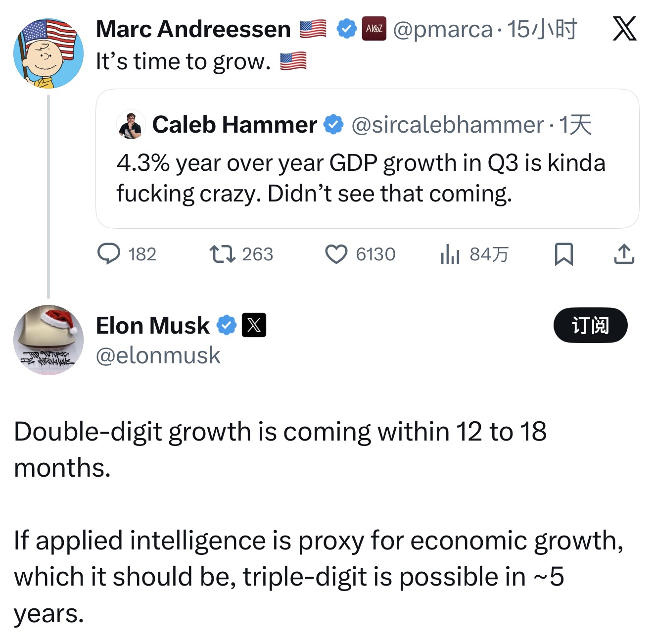653x644 pixels.
Task: Click the a16z affiliation badge
Action: click(374, 29)
